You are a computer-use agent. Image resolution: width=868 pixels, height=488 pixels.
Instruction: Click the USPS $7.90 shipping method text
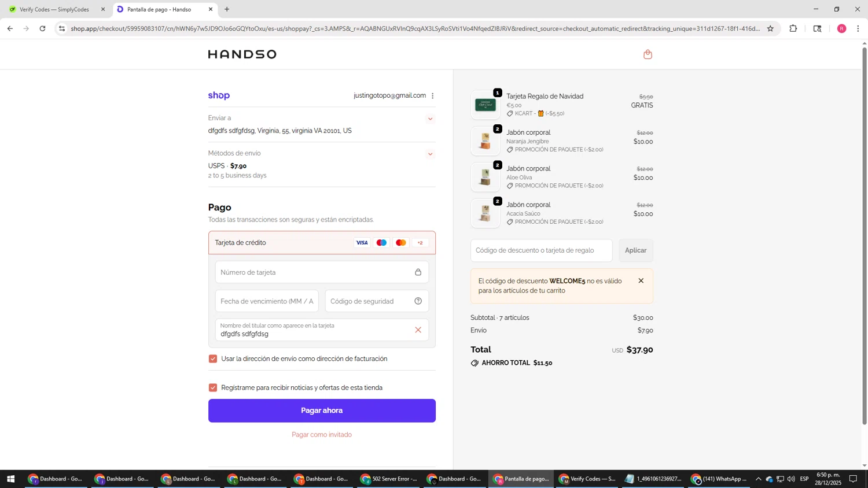pyautogui.click(x=227, y=166)
